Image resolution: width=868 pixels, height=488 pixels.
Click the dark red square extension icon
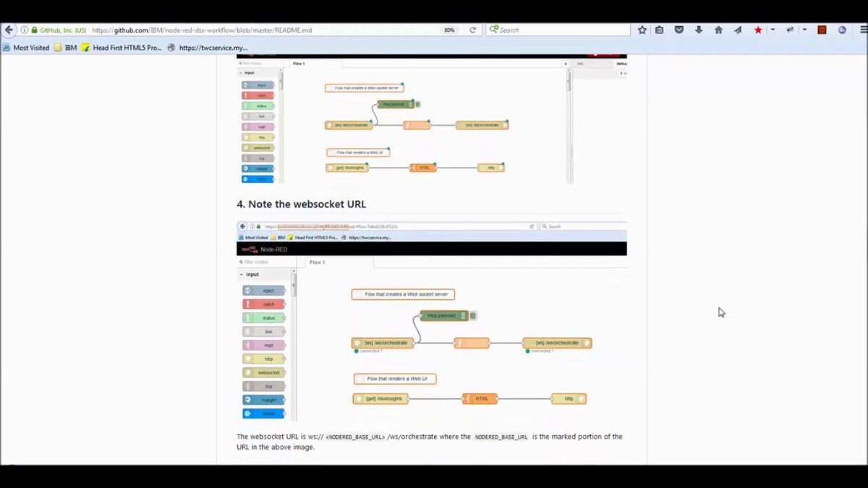[x=822, y=30]
